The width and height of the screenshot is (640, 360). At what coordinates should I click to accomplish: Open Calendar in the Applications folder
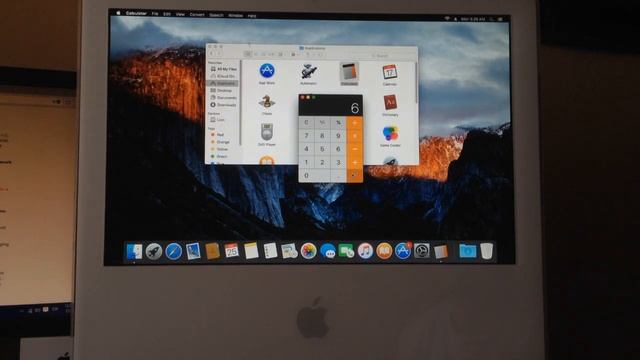[x=390, y=72]
